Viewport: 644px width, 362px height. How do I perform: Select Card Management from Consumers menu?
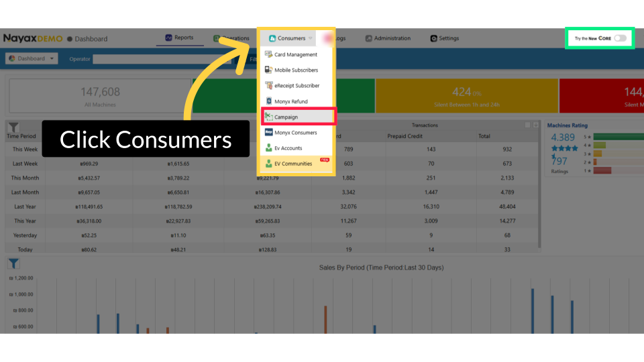point(297,54)
